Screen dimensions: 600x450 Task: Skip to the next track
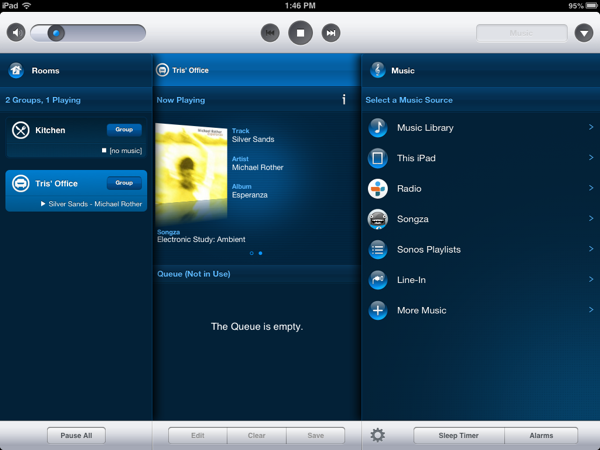(330, 33)
